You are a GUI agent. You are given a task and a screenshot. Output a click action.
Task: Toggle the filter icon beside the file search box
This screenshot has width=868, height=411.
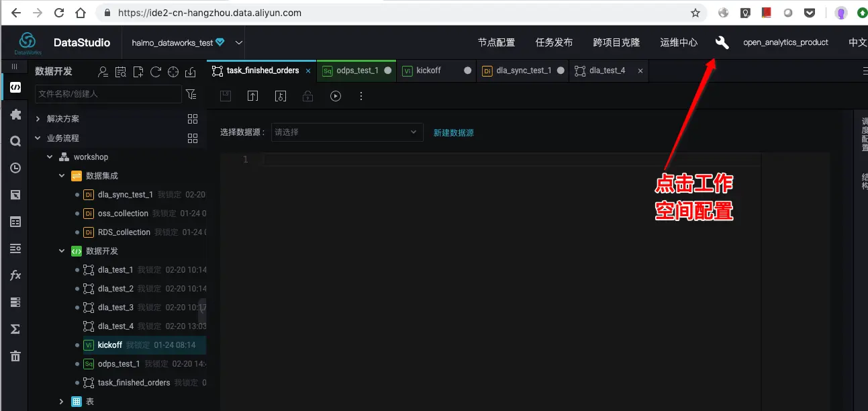pyautogui.click(x=191, y=94)
